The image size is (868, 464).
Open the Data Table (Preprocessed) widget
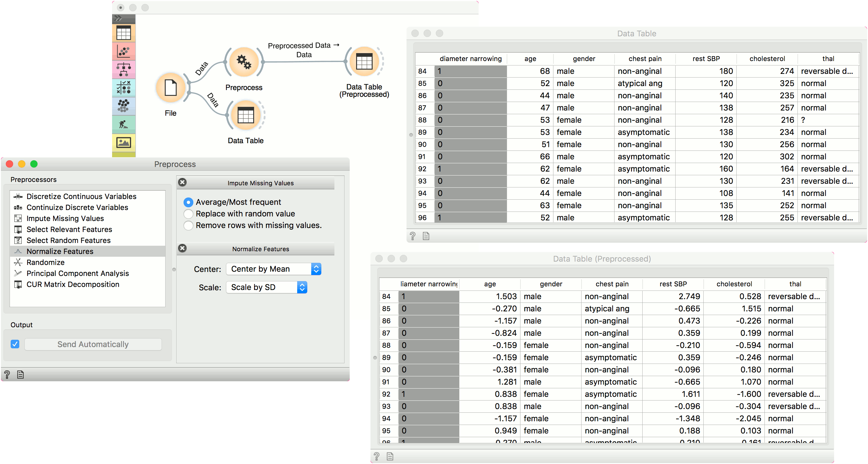[x=364, y=62]
